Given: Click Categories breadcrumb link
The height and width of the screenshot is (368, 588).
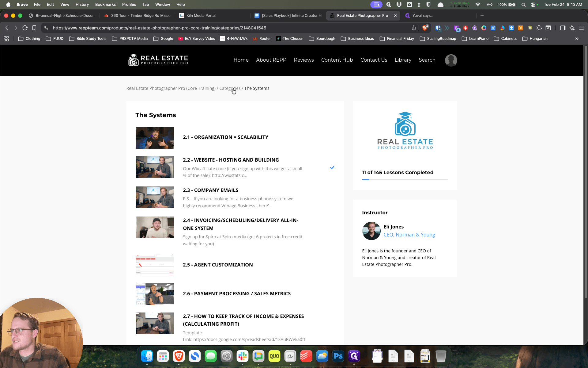Looking at the screenshot, I should pos(230,88).
